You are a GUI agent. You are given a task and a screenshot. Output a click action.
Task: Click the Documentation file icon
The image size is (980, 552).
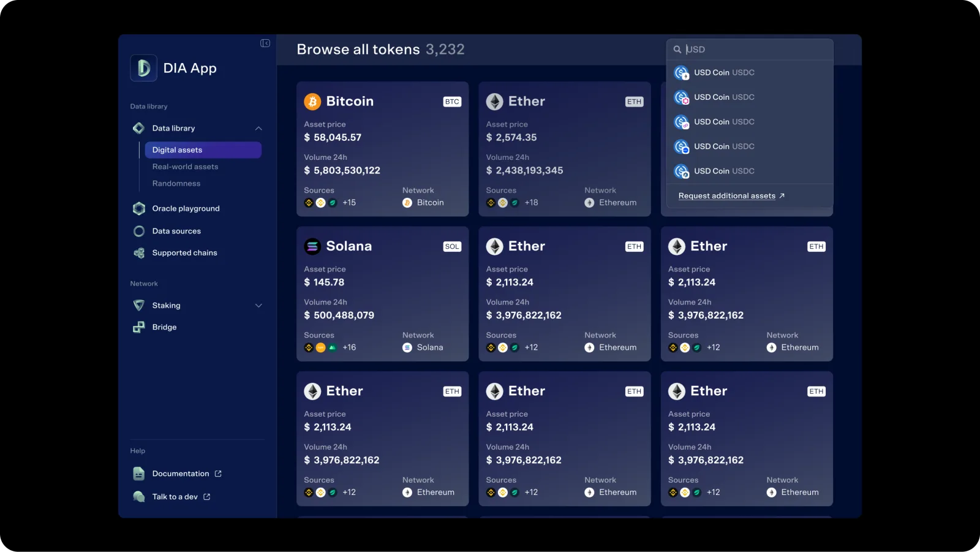click(x=139, y=474)
